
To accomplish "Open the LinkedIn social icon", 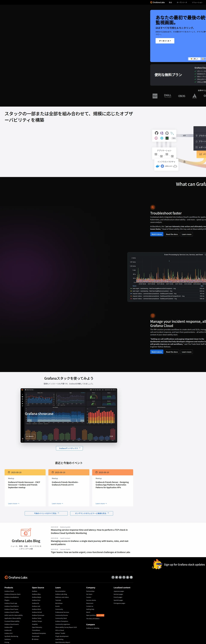I will point(120,577).
